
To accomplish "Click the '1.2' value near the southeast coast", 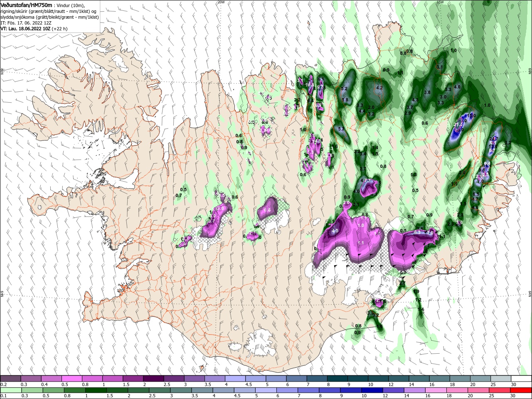I will [419, 300].
